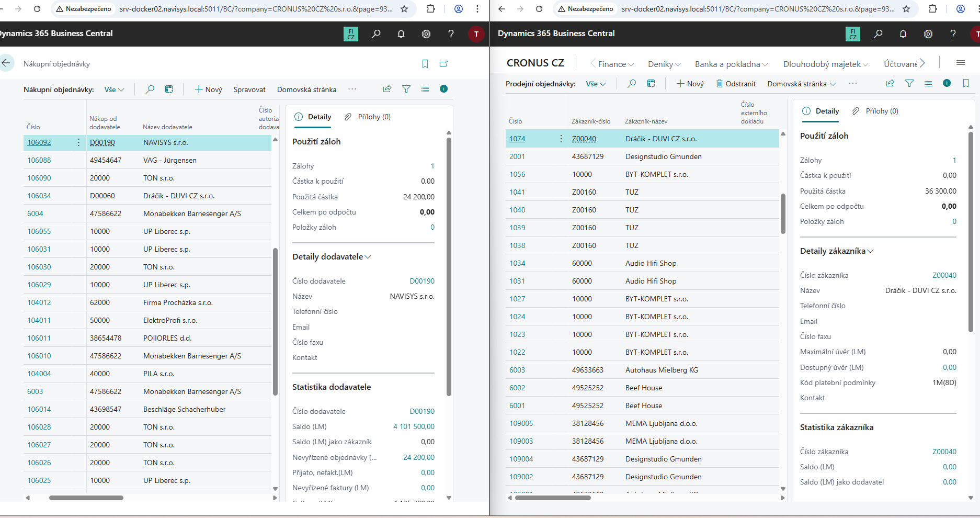Create a new purchase order with Nový

(x=208, y=89)
